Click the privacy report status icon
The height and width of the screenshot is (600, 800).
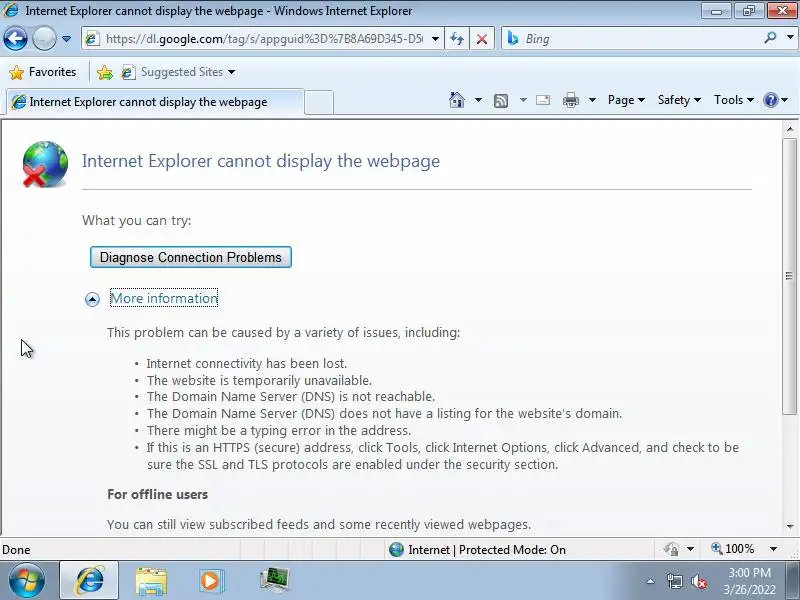click(671, 549)
